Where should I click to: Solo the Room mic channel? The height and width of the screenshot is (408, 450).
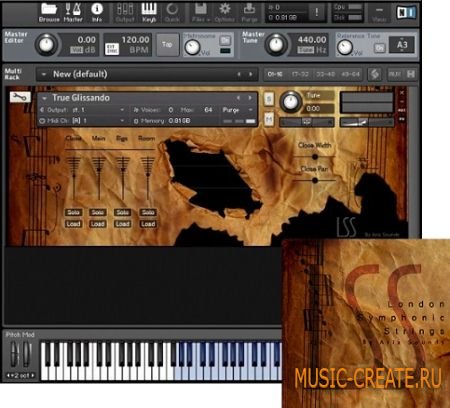click(148, 212)
